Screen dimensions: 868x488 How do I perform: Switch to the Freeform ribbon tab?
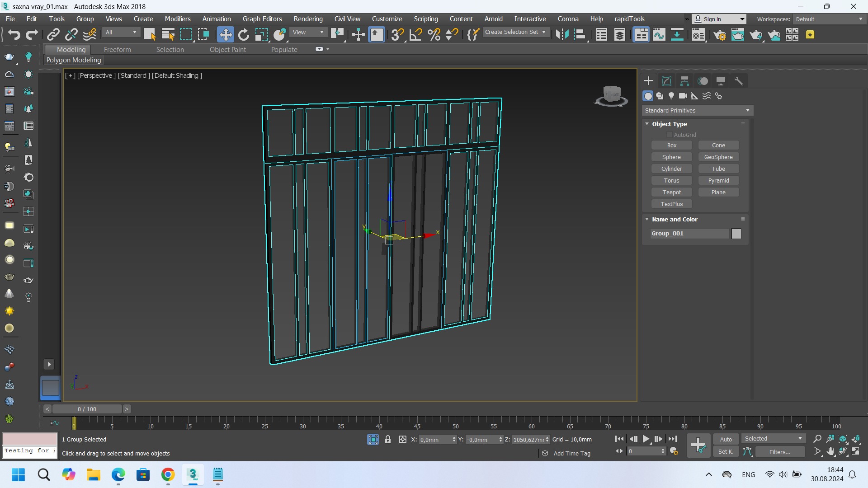117,50
